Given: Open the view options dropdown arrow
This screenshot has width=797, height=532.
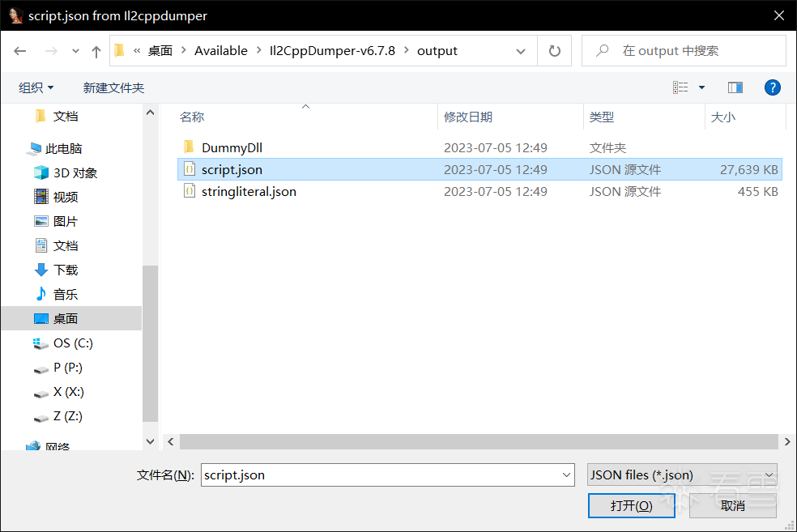Looking at the screenshot, I should [702, 88].
